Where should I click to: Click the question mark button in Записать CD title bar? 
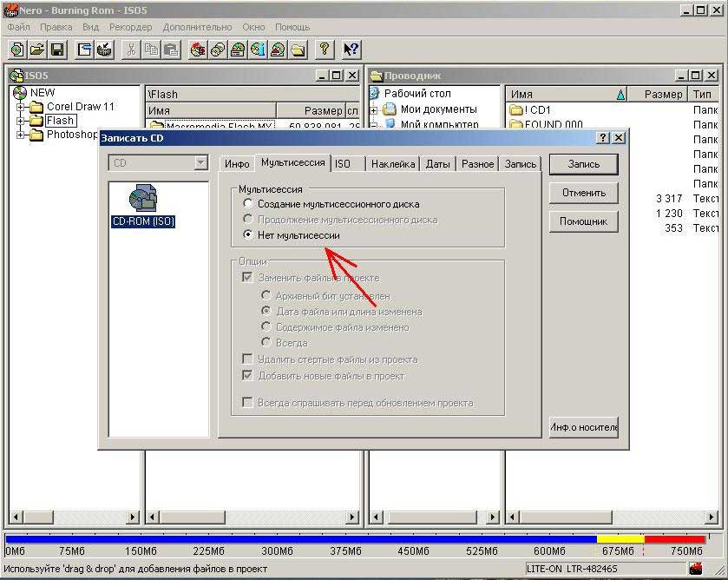(602, 137)
